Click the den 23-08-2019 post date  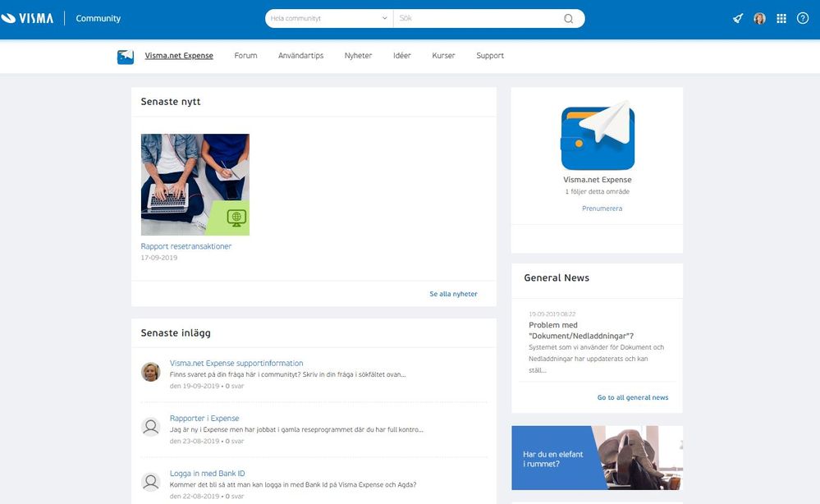click(x=195, y=442)
